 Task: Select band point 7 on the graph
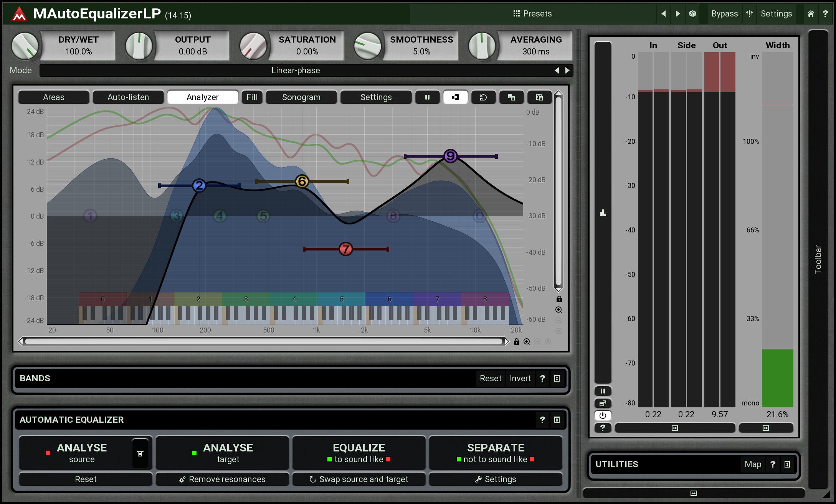point(346,249)
